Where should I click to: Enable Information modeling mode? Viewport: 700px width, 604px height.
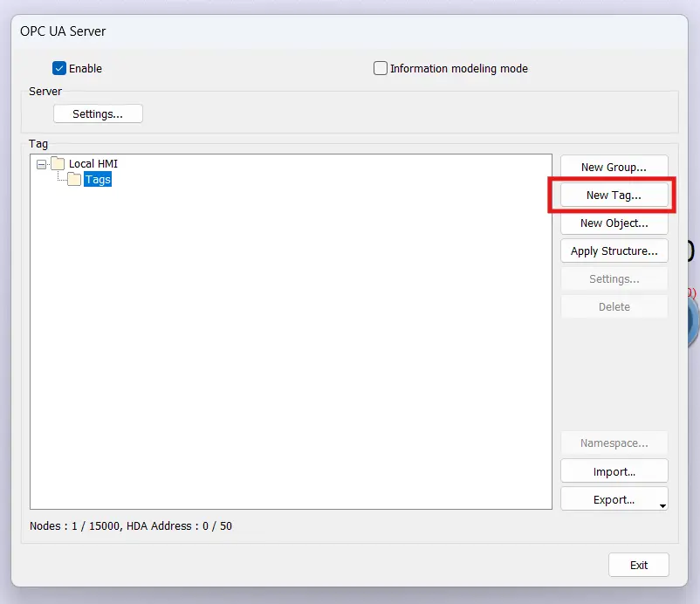[x=381, y=68]
